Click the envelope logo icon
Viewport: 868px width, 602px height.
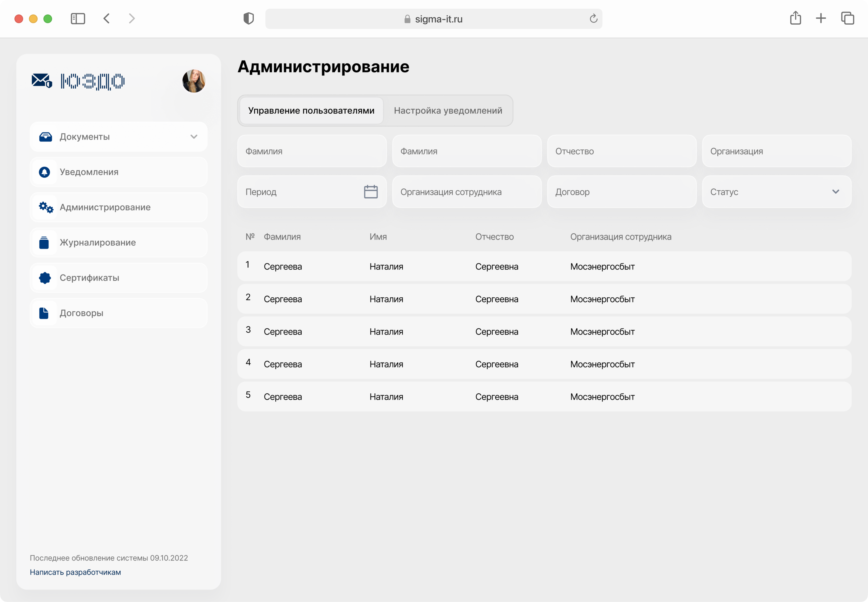pos(42,81)
